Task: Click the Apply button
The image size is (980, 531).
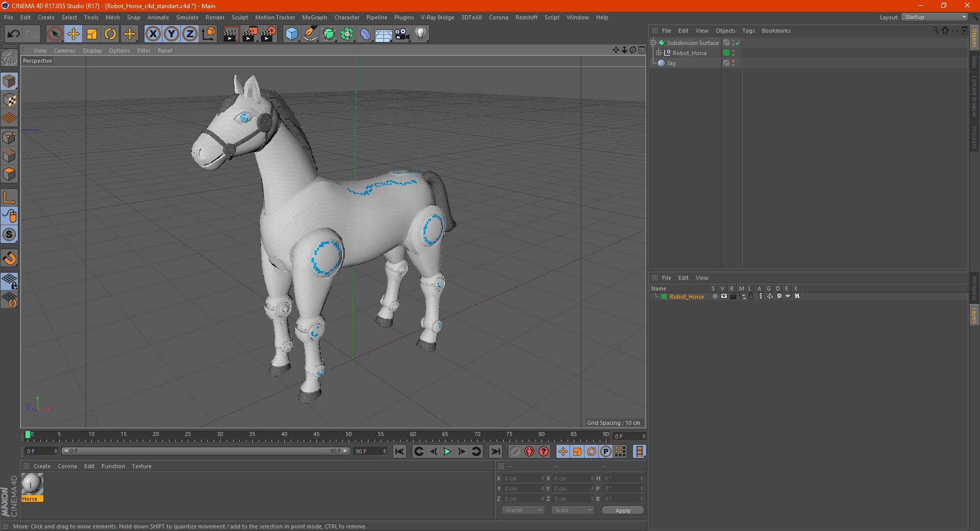Action: [x=623, y=511]
